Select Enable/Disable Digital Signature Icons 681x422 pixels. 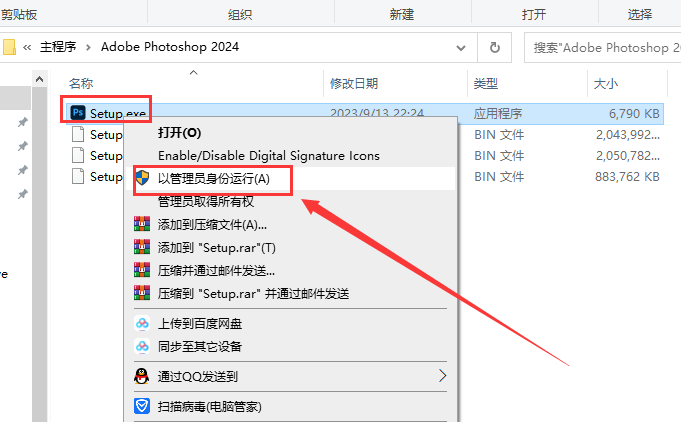tap(269, 155)
